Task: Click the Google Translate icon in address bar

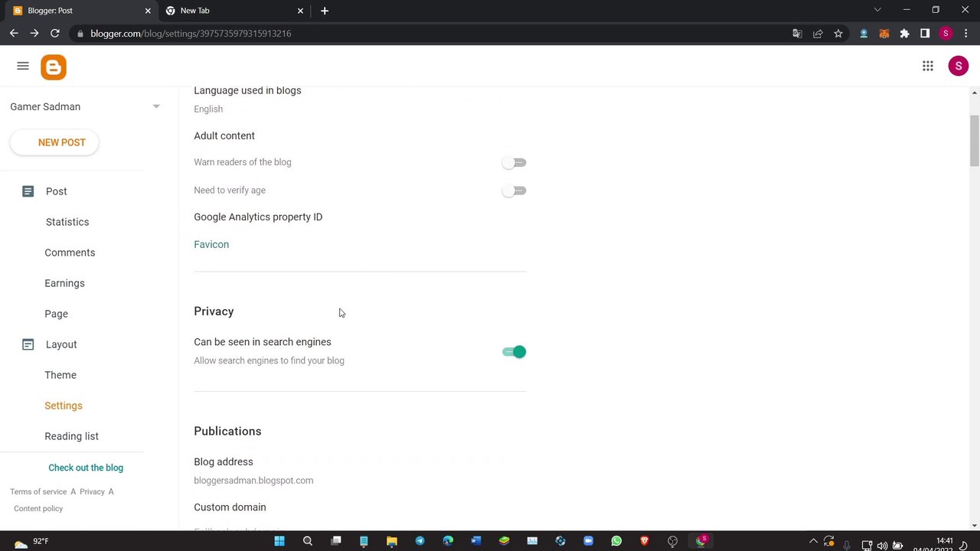Action: click(797, 34)
